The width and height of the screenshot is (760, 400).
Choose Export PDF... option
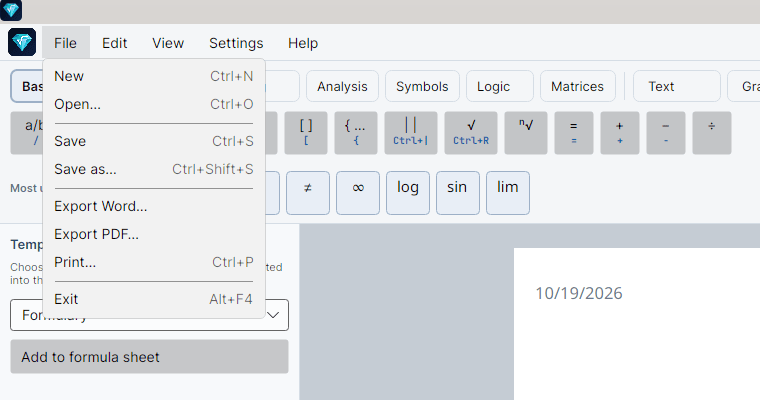(x=154, y=234)
